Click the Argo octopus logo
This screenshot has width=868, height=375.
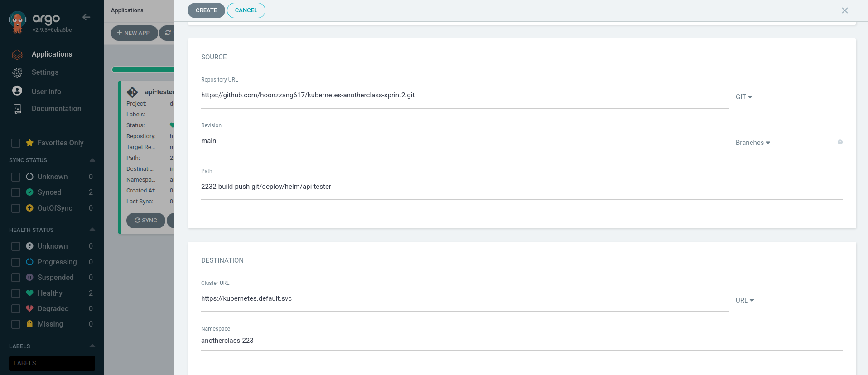pyautogui.click(x=18, y=22)
